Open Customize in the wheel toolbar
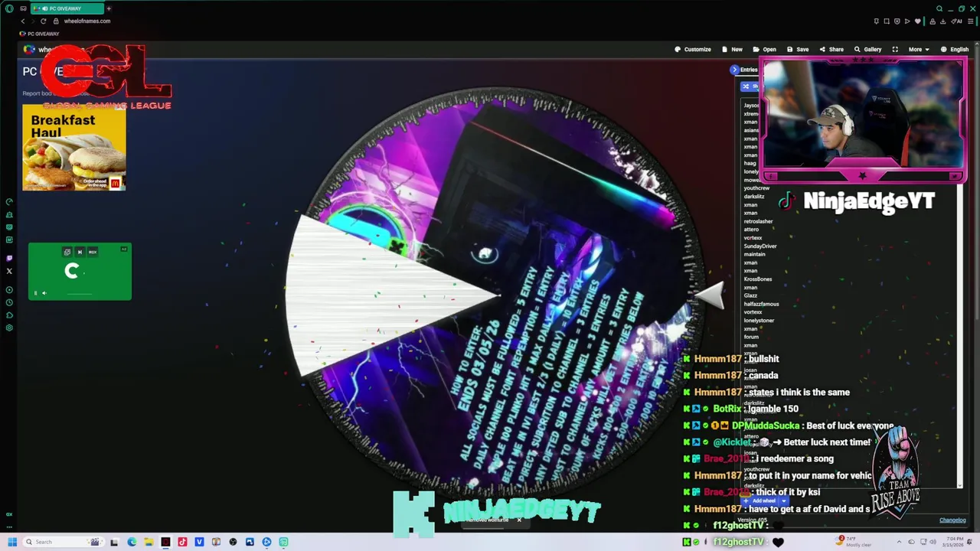980x551 pixels. pyautogui.click(x=693, y=49)
